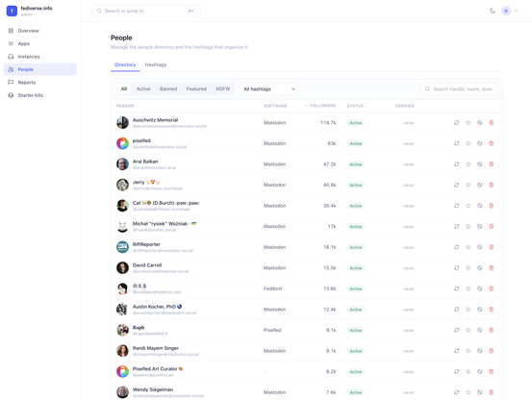
Task: Star David Carroll as featured
Action: (468, 267)
